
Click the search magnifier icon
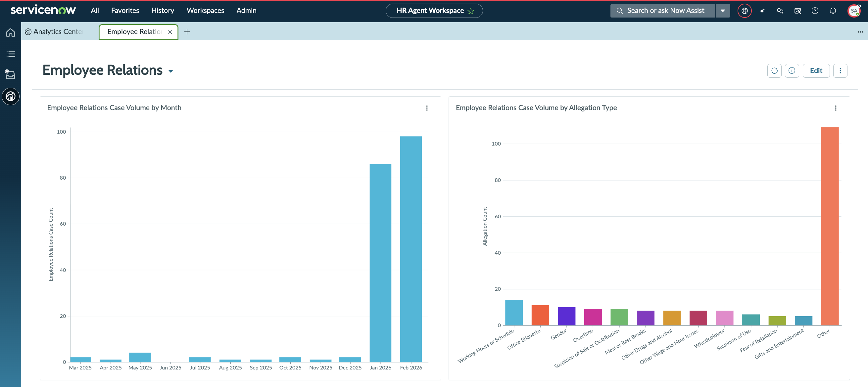pyautogui.click(x=619, y=11)
